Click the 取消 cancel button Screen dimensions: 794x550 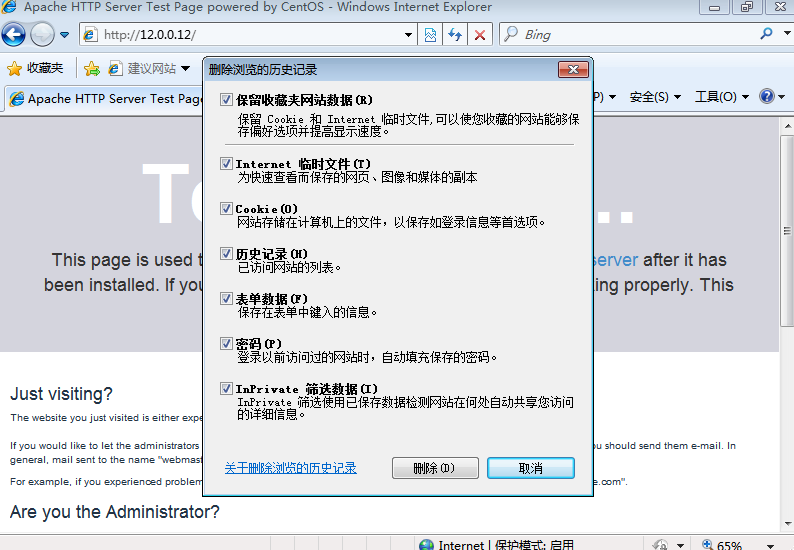(x=531, y=468)
